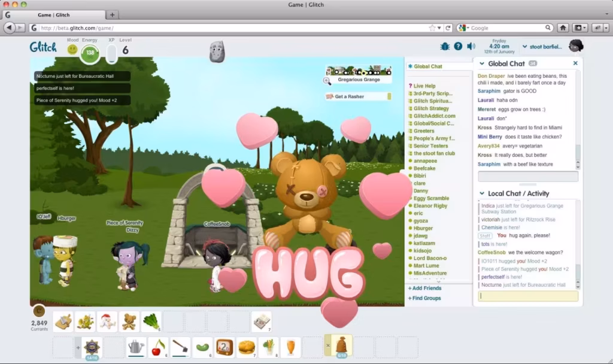This screenshot has width=613, height=364.
Task: Select the burger bun food item
Action: pos(246,347)
